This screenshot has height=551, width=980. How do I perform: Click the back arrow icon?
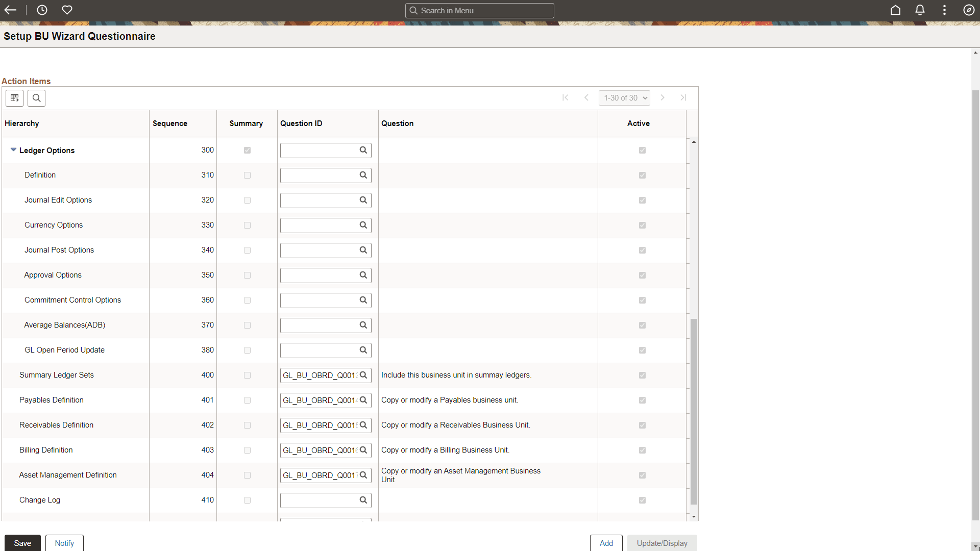[x=10, y=10]
